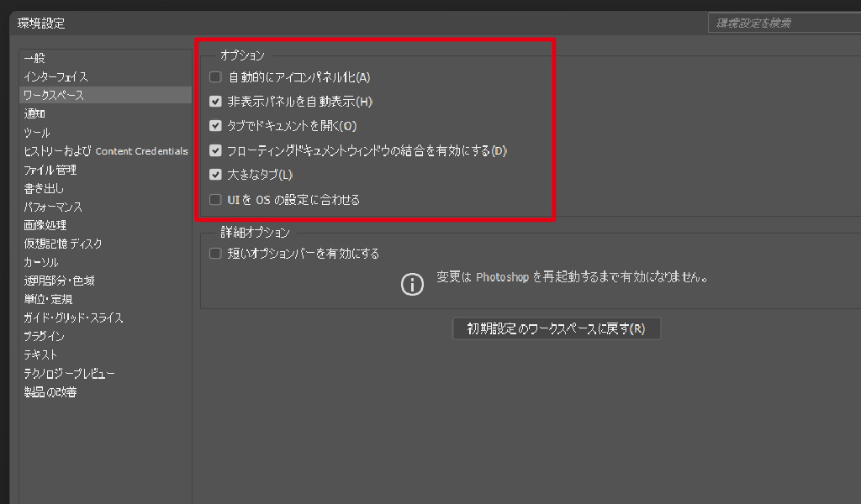861x504 pixels.
Task: Disable フローティングドキュメントウィンドウの結合 checkbox
Action: coord(216,151)
